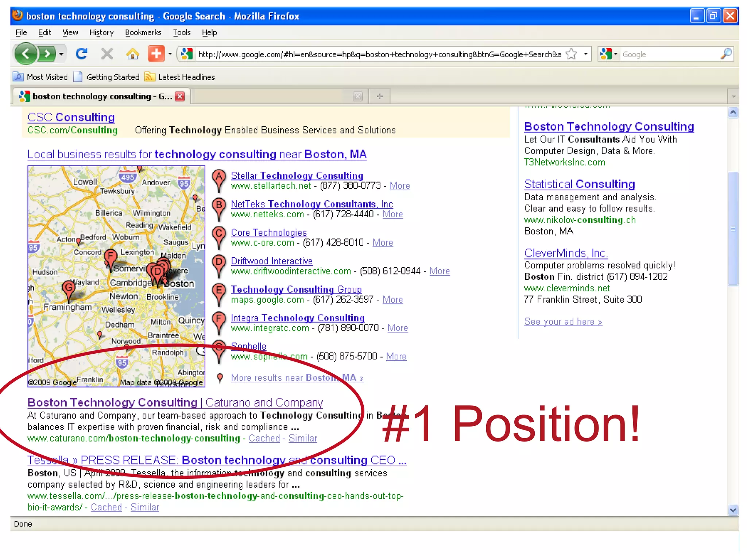
Task: Click the vertical scrollbar thumb
Action: pos(733,229)
